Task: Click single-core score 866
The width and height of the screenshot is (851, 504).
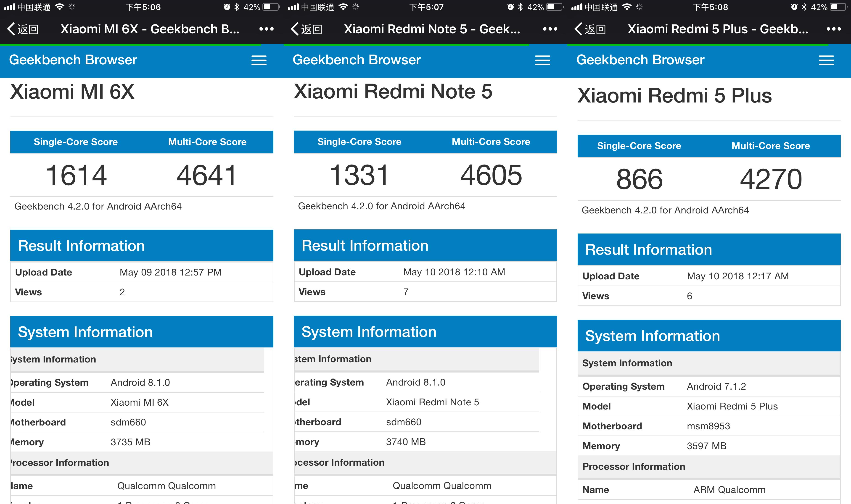Action: [x=639, y=179]
